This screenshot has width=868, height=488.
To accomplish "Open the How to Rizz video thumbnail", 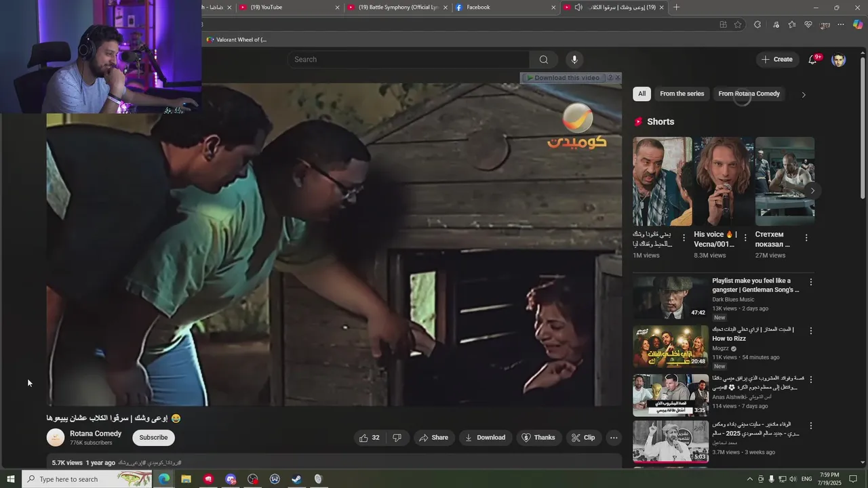I will pos(671,346).
